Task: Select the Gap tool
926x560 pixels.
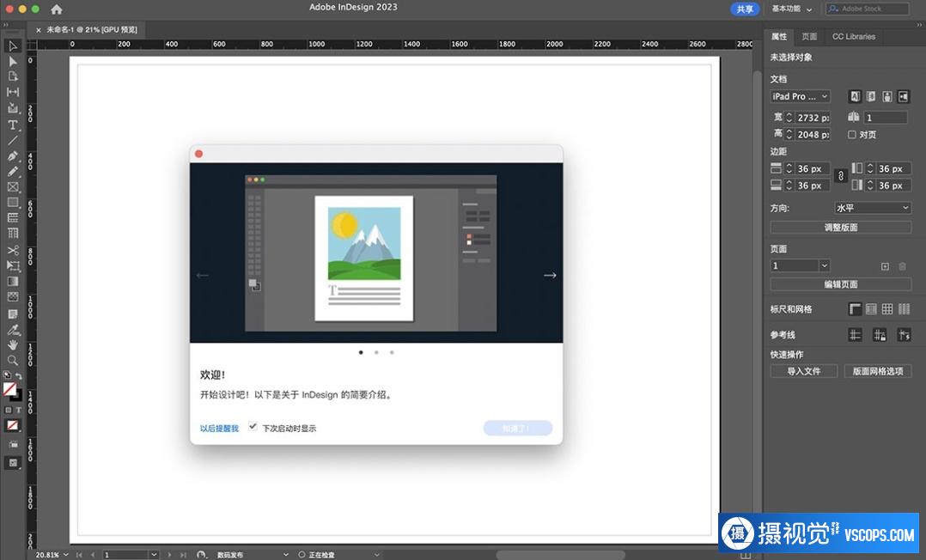Action: point(12,92)
